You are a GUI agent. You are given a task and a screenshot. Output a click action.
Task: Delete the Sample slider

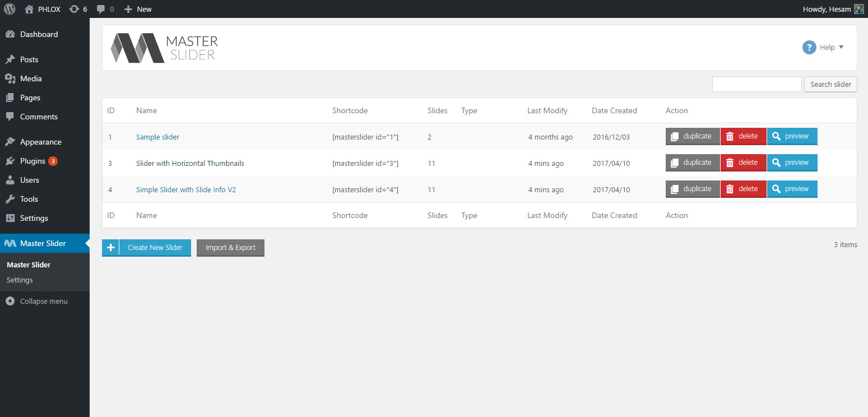(x=744, y=136)
